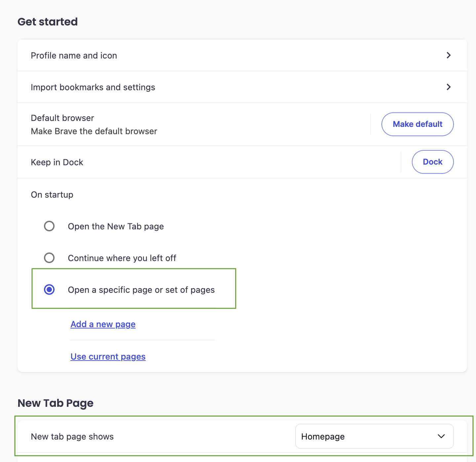Click Use current pages
The image size is (476, 462).
click(x=108, y=357)
